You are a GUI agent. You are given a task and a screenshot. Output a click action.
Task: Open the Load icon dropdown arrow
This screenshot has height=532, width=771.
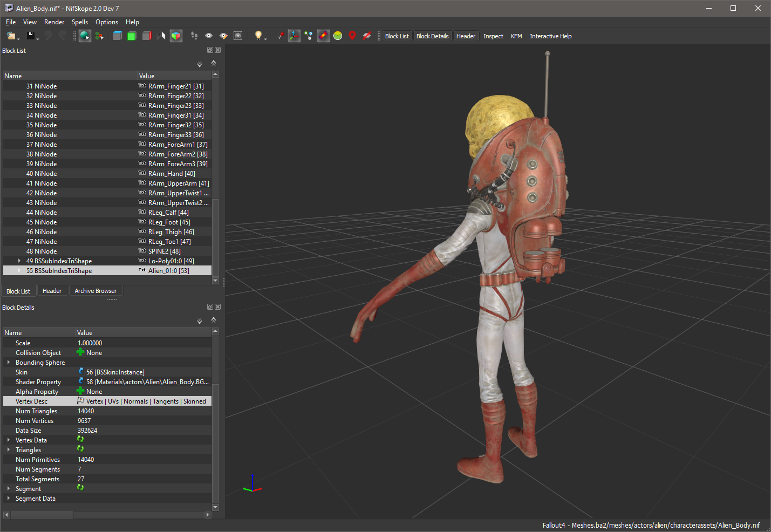click(x=18, y=39)
